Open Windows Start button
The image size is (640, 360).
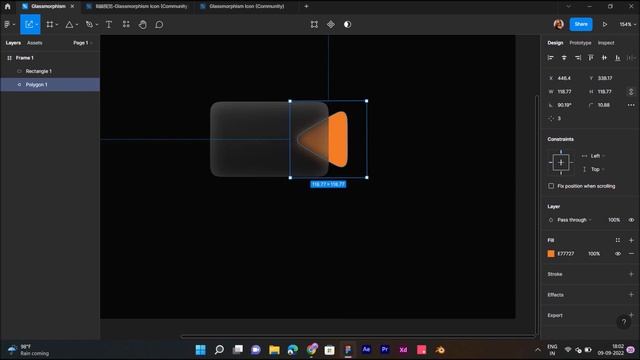pos(200,350)
